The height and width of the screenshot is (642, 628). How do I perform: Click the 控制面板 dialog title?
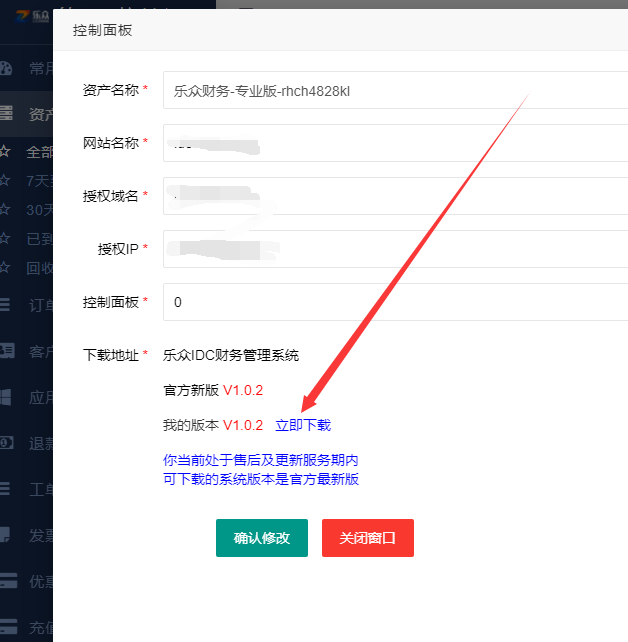pyautogui.click(x=102, y=30)
